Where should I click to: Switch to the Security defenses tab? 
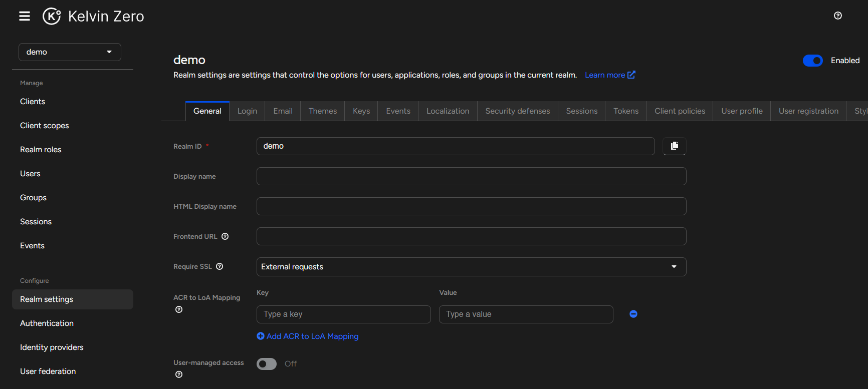point(517,111)
